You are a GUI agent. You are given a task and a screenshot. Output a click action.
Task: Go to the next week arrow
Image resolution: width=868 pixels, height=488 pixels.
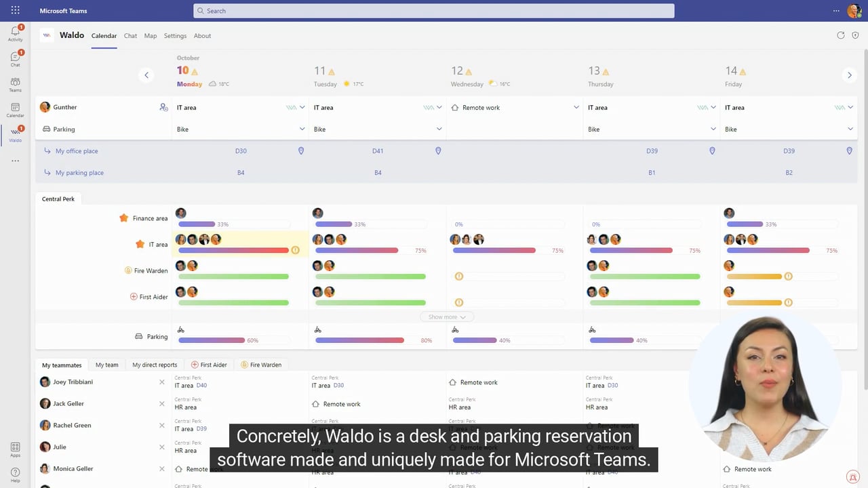tap(849, 75)
